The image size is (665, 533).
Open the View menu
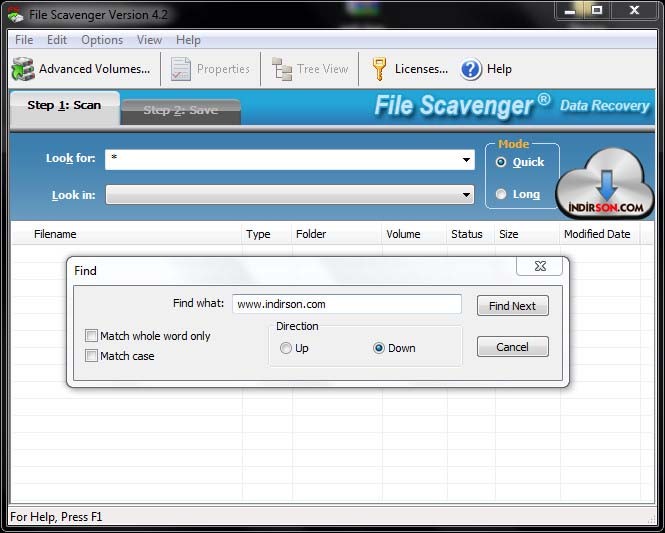(149, 40)
